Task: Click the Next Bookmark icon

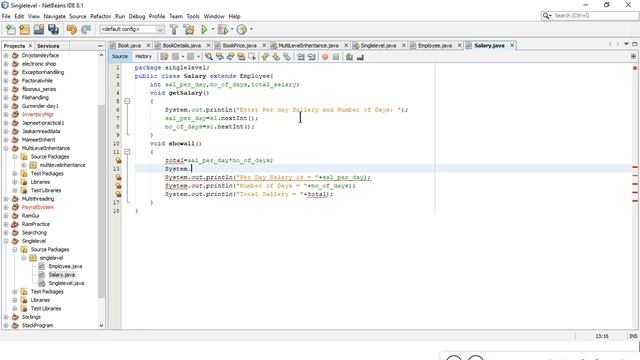Action: click(276, 57)
